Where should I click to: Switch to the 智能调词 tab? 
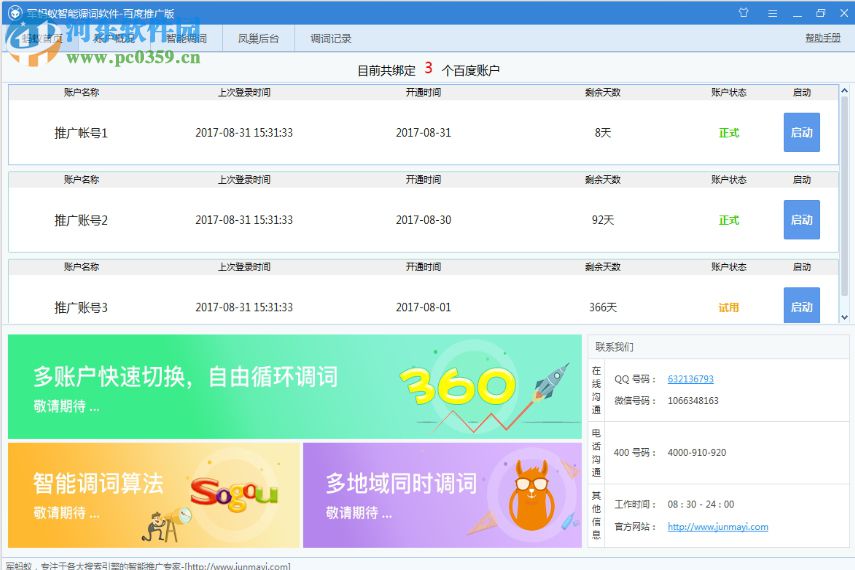point(186,38)
